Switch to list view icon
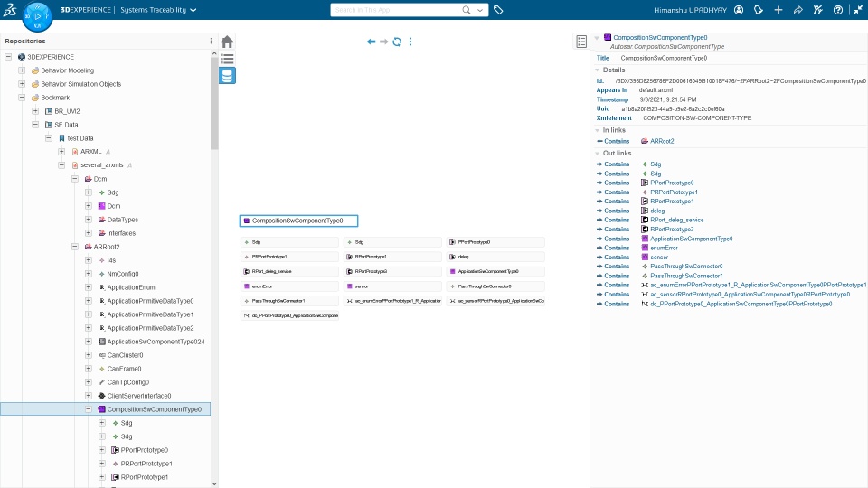The height and width of the screenshot is (488, 868). [x=227, y=59]
